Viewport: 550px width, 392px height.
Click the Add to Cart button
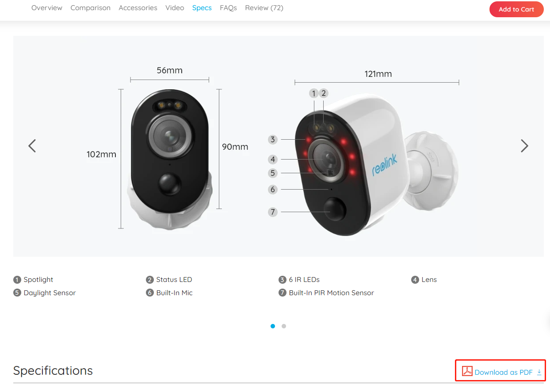click(516, 9)
